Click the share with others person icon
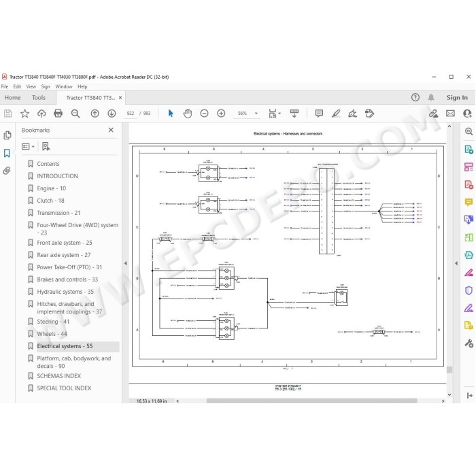Viewport: 476px width, 476px height. tap(467, 114)
